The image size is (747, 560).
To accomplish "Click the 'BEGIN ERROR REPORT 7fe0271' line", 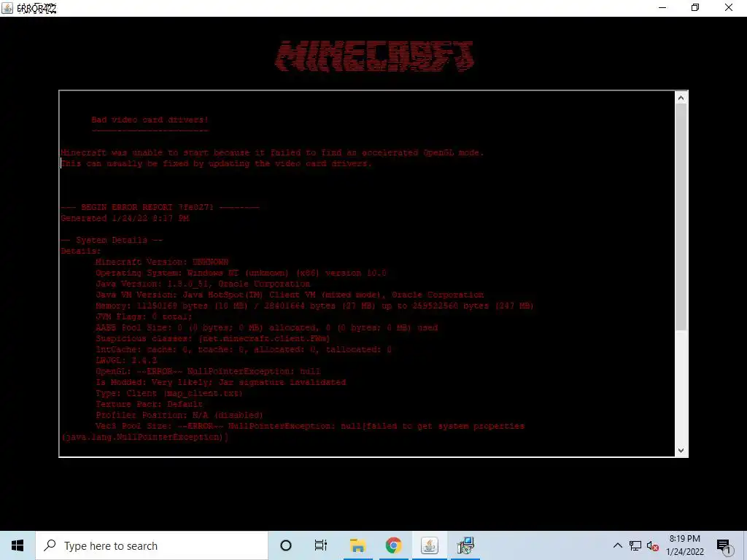I will click(x=160, y=207).
